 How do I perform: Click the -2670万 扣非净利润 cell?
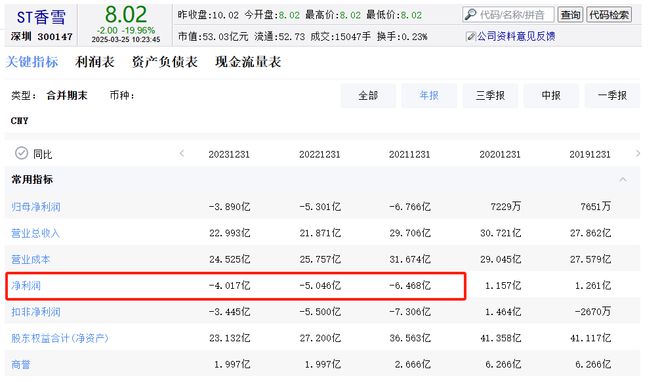point(593,312)
